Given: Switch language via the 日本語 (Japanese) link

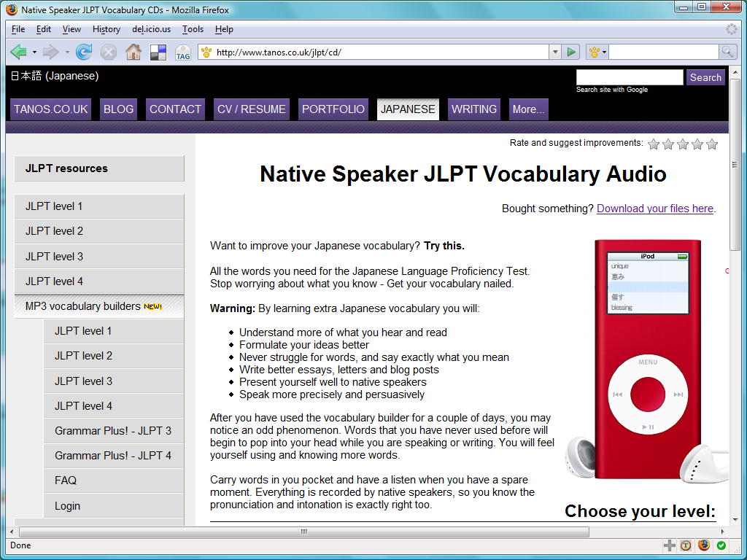Looking at the screenshot, I should coord(55,76).
